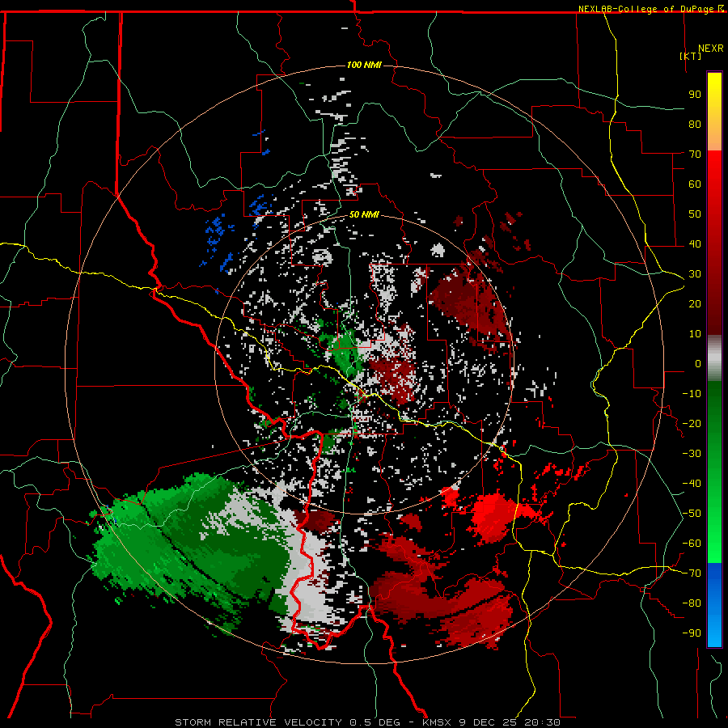728x728 pixels.
Task: Click the '80' velocity scale value
Action: click(x=695, y=124)
